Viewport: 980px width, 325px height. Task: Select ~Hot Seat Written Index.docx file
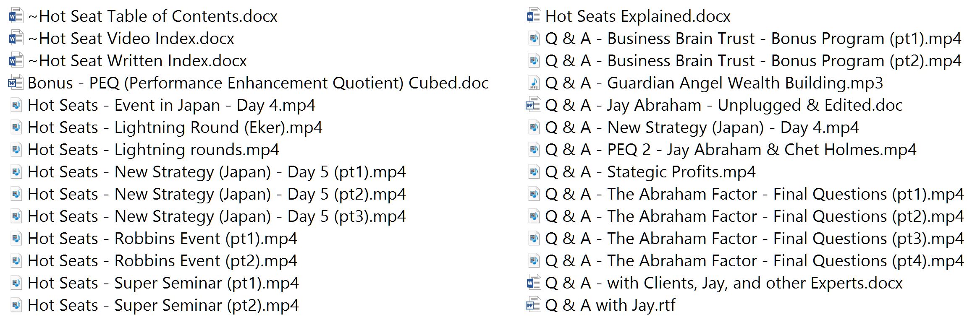click(137, 61)
